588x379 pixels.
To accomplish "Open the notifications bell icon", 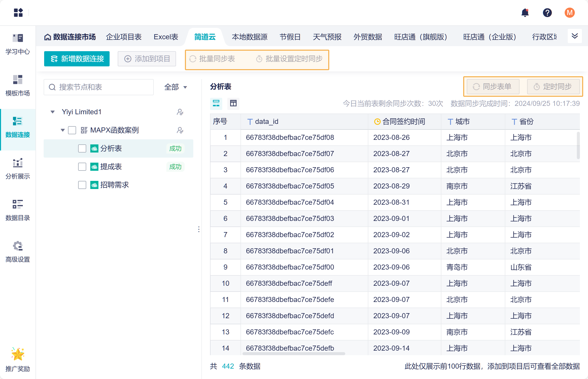I will coord(525,13).
